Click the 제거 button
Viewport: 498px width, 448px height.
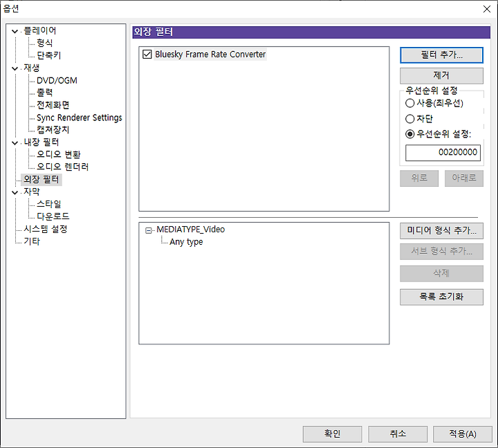pos(441,75)
